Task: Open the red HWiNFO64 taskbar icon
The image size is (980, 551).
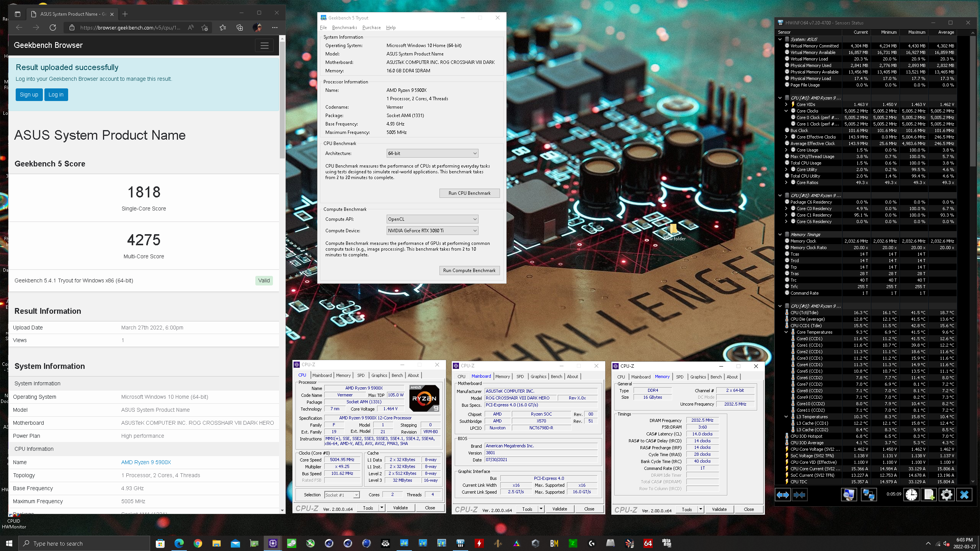Action: [x=648, y=543]
